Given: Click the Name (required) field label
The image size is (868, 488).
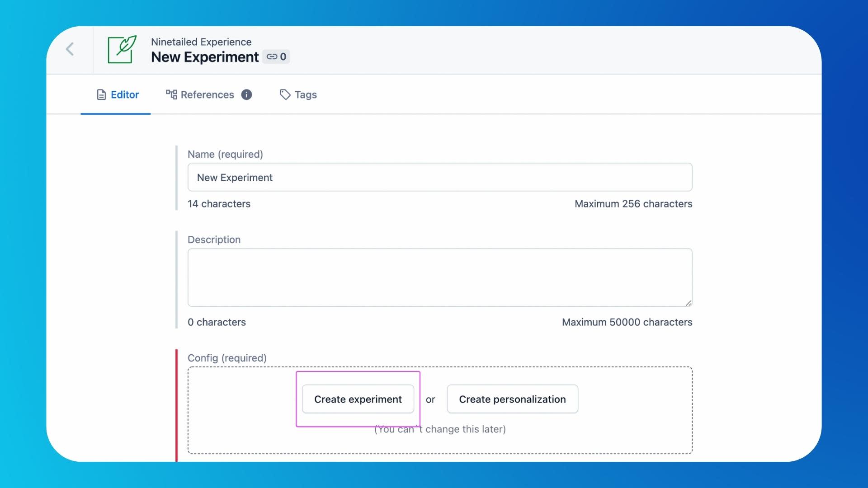Looking at the screenshot, I should point(225,154).
